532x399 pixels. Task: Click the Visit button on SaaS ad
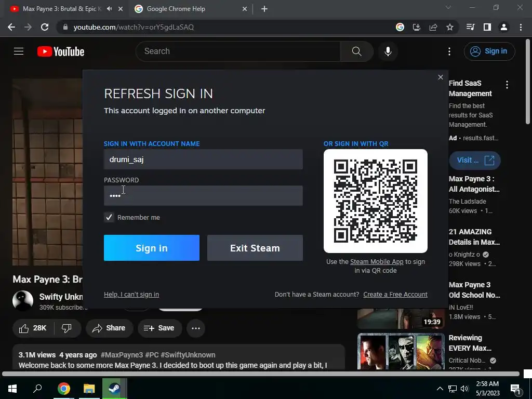click(x=475, y=160)
